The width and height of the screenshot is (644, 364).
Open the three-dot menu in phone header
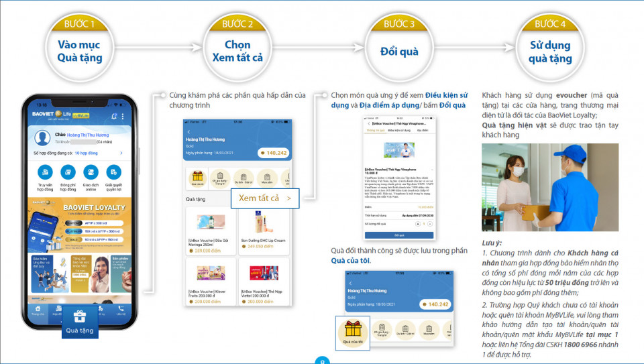123,117
